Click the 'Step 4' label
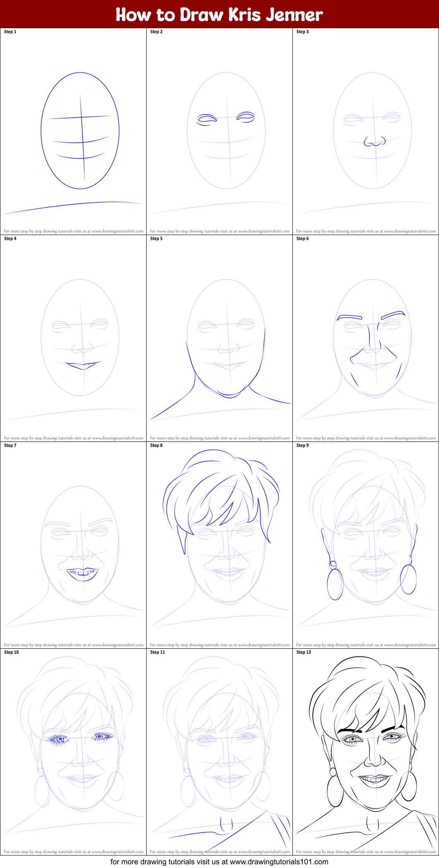439x868 pixels. pyautogui.click(x=10, y=238)
